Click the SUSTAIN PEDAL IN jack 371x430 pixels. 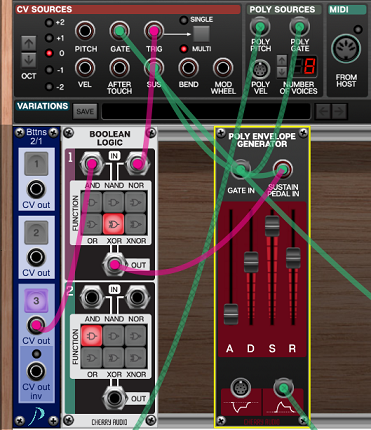[283, 169]
